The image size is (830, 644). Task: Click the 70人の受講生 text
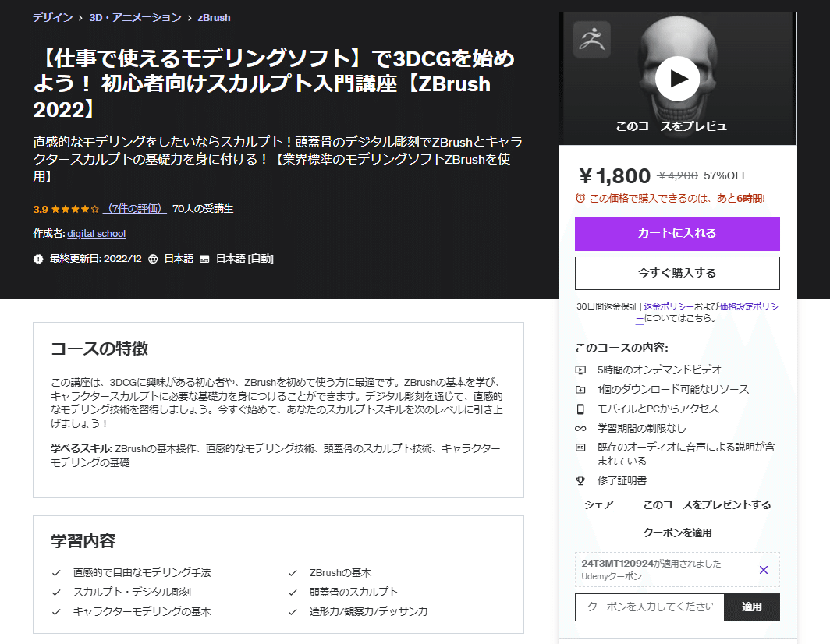click(x=203, y=208)
